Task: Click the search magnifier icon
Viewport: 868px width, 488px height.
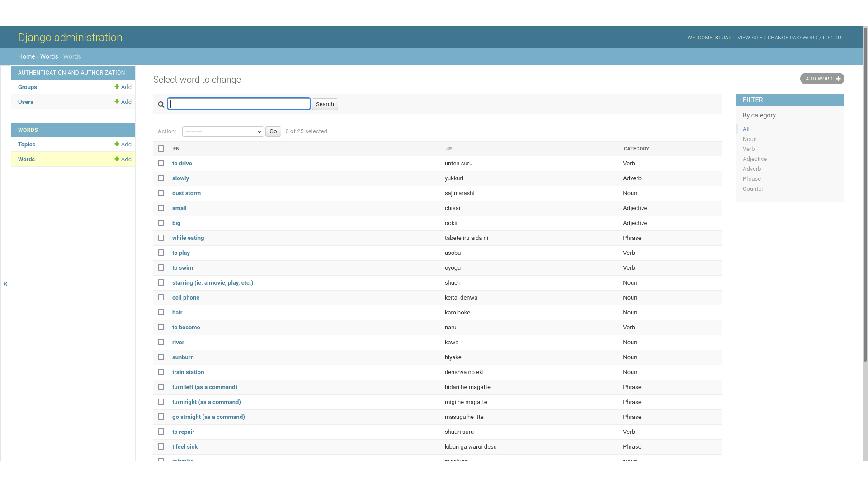Action: pos(161,104)
